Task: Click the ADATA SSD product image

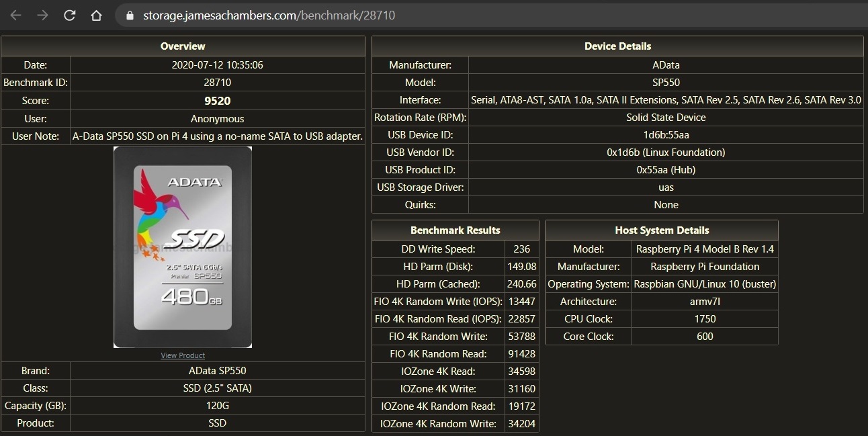Action: 183,247
